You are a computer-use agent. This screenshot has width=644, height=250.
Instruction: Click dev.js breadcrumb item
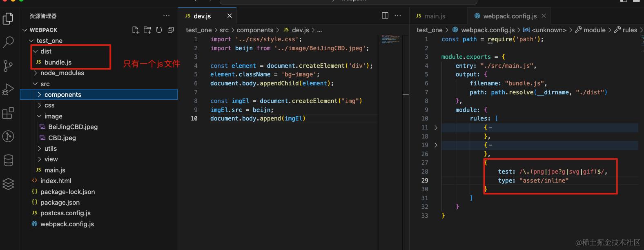tap(296, 30)
